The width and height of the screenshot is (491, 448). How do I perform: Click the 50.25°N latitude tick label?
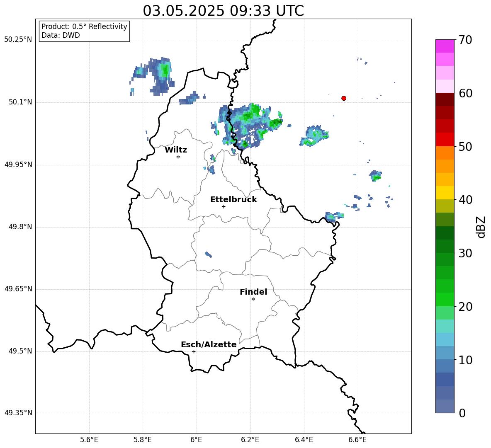tap(18, 40)
